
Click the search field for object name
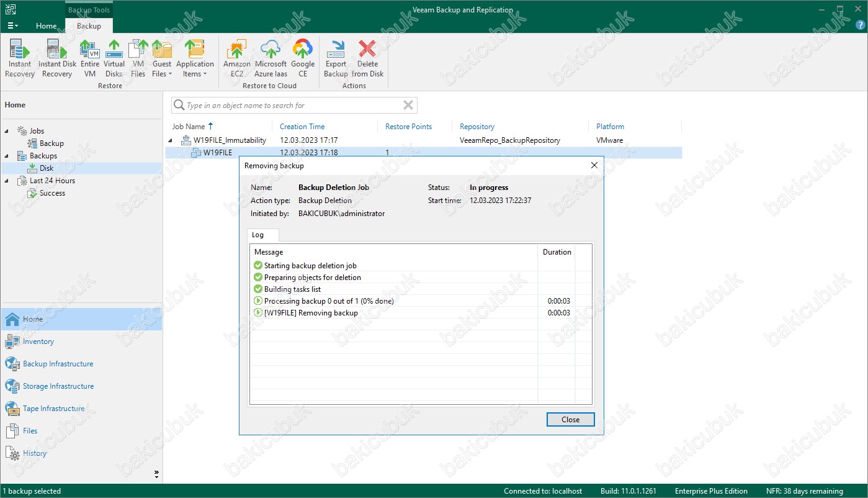293,106
